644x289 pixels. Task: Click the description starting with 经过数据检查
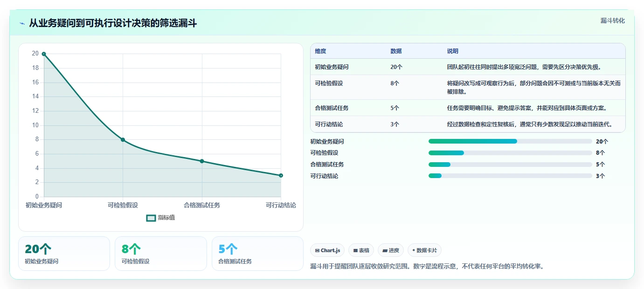pos(529,124)
